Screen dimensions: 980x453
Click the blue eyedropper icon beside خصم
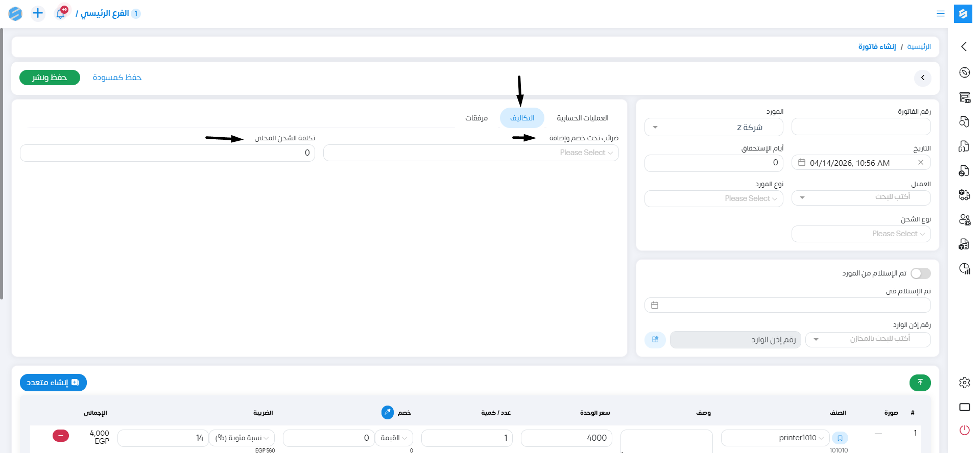tap(388, 412)
